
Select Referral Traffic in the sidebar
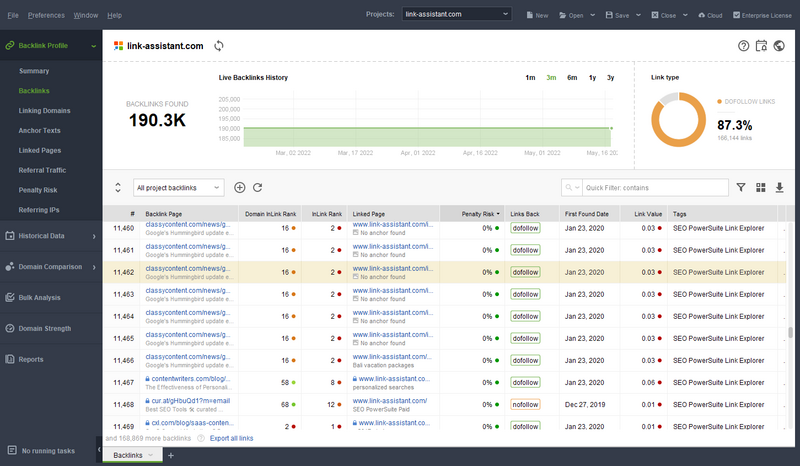coord(42,170)
